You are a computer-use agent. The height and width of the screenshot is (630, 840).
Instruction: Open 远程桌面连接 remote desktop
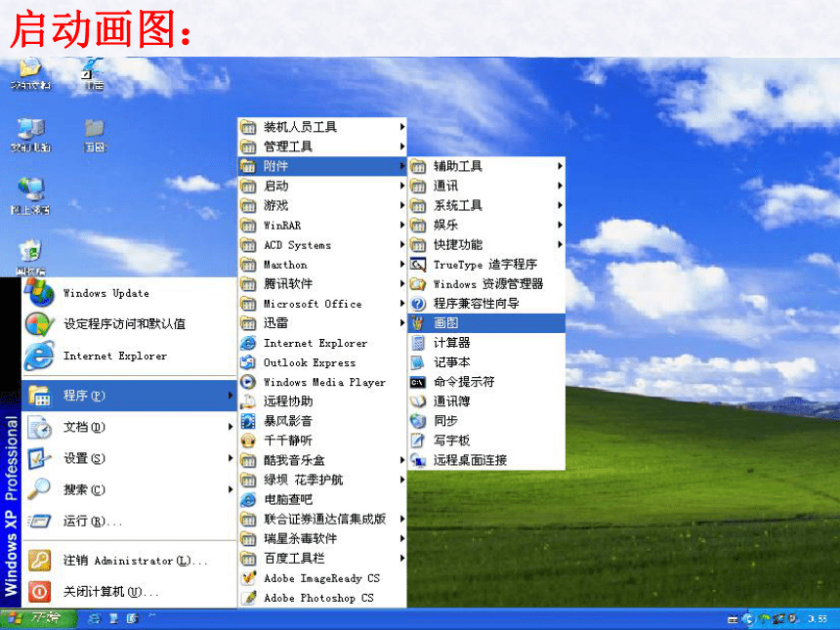(486, 460)
